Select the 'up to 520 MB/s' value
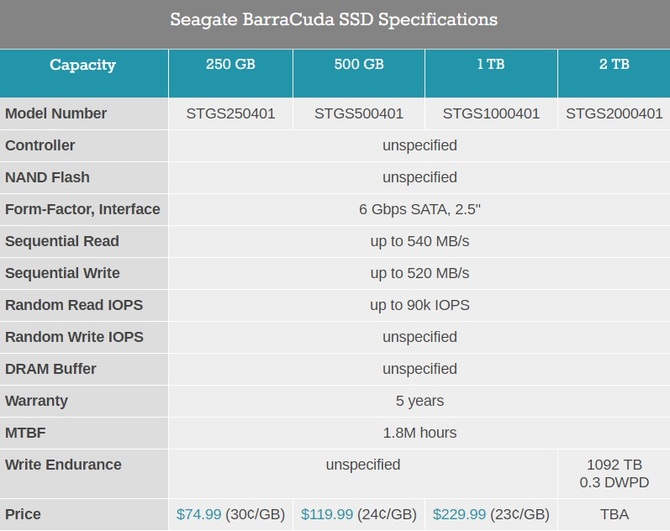This screenshot has height=531, width=670. click(419, 273)
